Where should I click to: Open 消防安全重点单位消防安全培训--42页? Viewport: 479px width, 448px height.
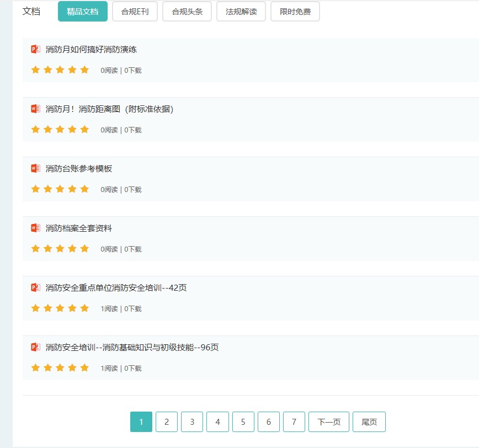[116, 287]
